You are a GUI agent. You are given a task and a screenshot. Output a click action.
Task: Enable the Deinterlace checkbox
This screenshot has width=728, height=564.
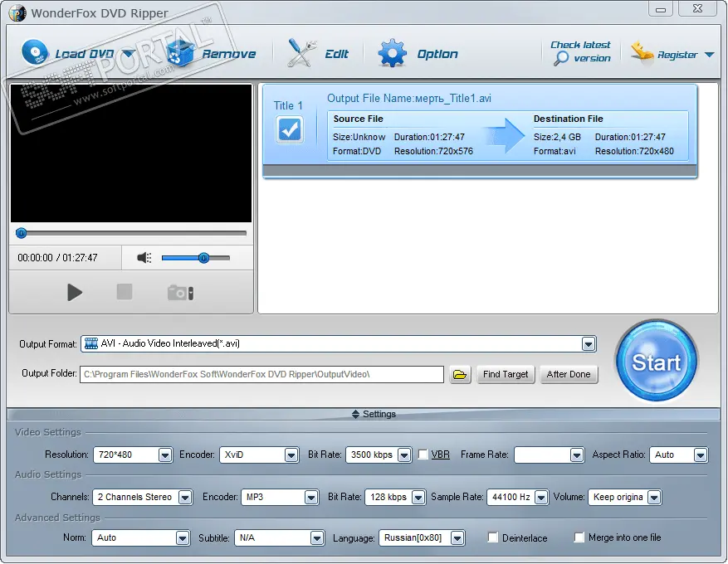pos(493,537)
